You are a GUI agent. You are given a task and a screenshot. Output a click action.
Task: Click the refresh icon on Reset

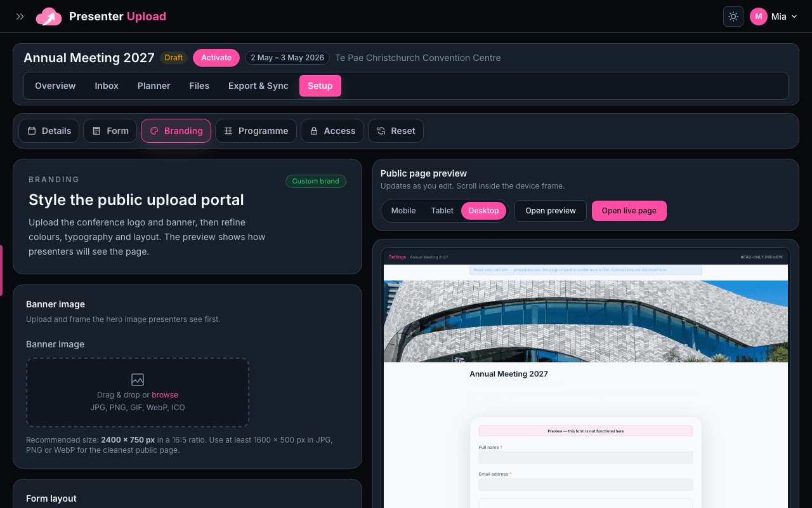point(381,131)
